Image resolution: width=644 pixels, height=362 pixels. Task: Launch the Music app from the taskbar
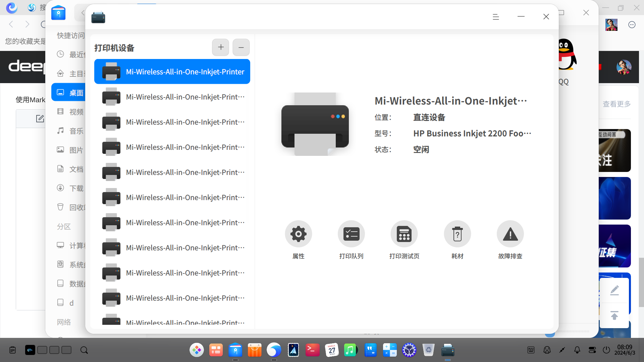tap(351, 350)
